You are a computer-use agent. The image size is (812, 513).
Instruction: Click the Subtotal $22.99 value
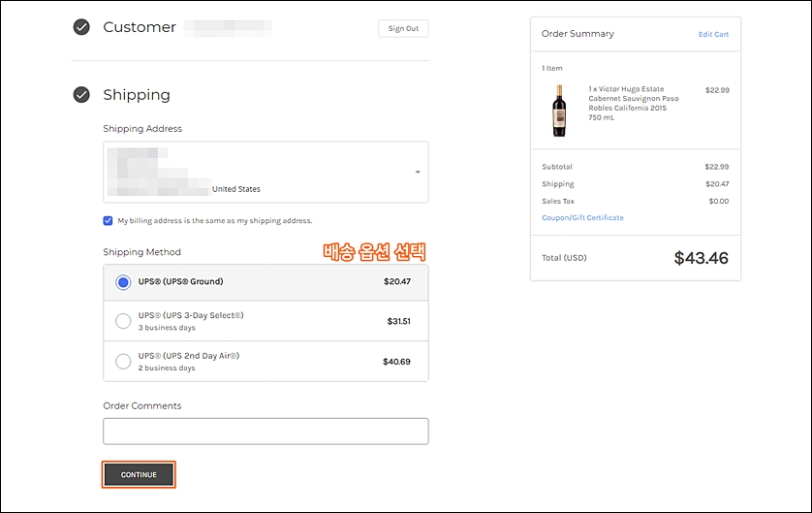coord(716,167)
